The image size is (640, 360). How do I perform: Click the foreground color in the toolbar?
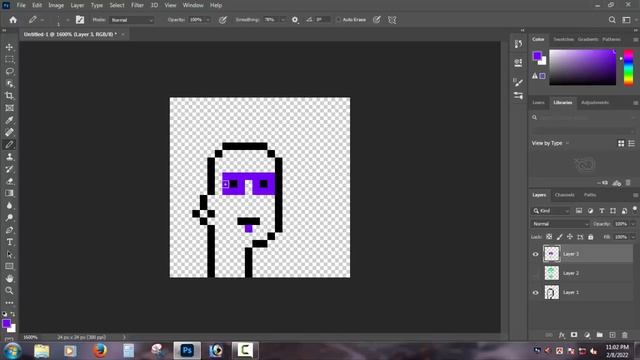[x=6, y=323]
